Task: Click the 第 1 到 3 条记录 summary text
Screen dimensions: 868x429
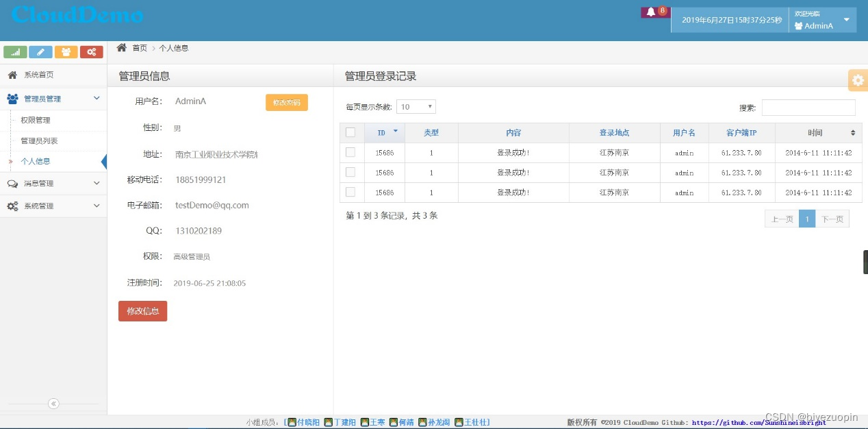Action: click(x=392, y=216)
